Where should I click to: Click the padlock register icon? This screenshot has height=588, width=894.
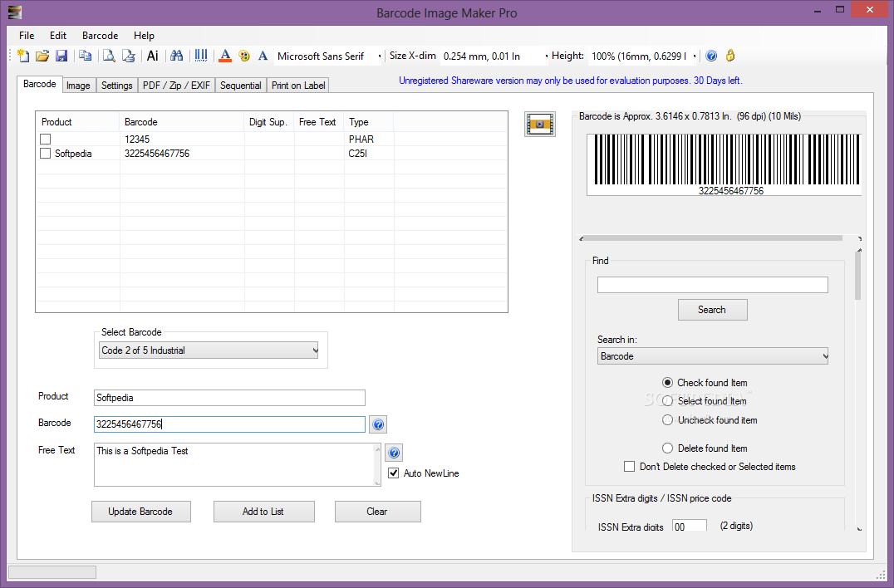[730, 56]
